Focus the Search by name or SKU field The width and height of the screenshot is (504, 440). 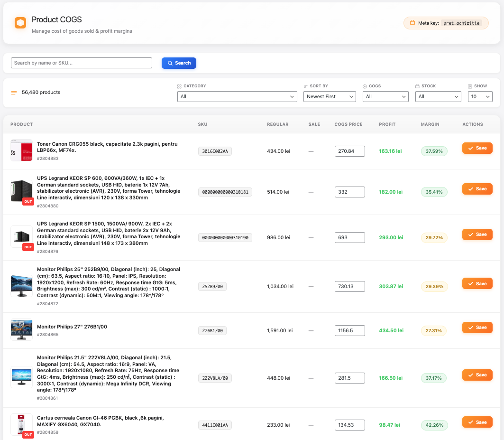82,63
